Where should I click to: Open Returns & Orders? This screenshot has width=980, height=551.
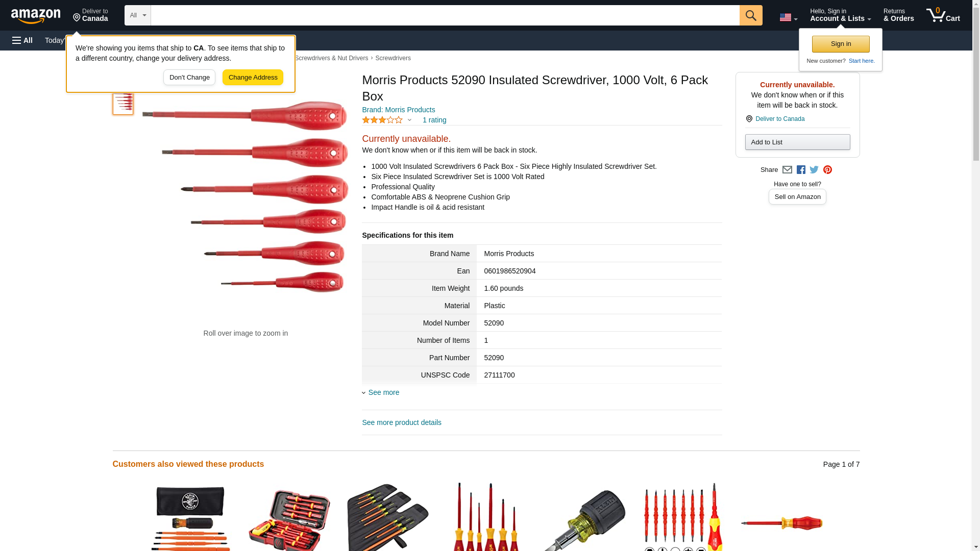(898, 15)
